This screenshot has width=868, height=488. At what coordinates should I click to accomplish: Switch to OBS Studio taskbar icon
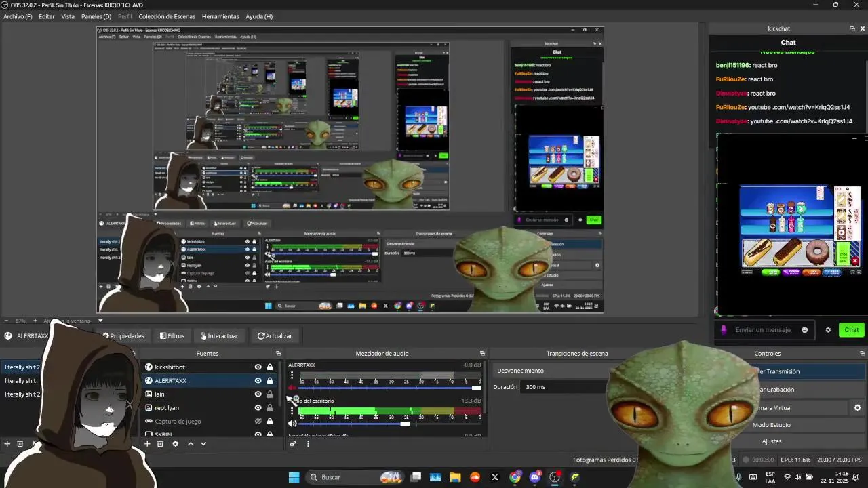pos(555,477)
